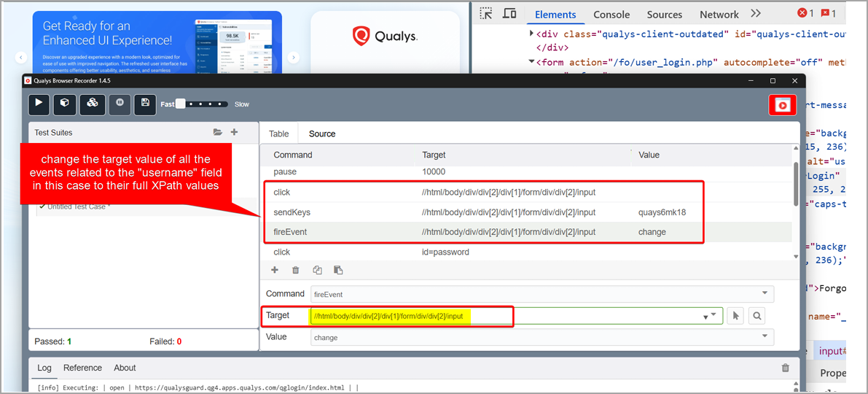
Task: Click the error count icon showing 1 in DevTools
Action: (x=805, y=13)
